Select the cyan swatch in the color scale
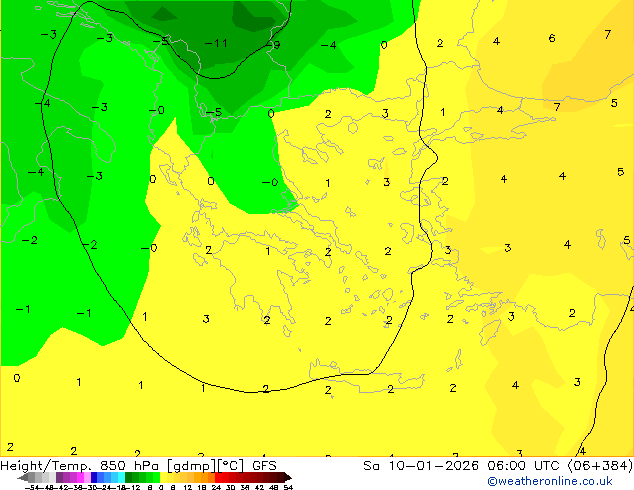634x490 pixels. (121, 477)
